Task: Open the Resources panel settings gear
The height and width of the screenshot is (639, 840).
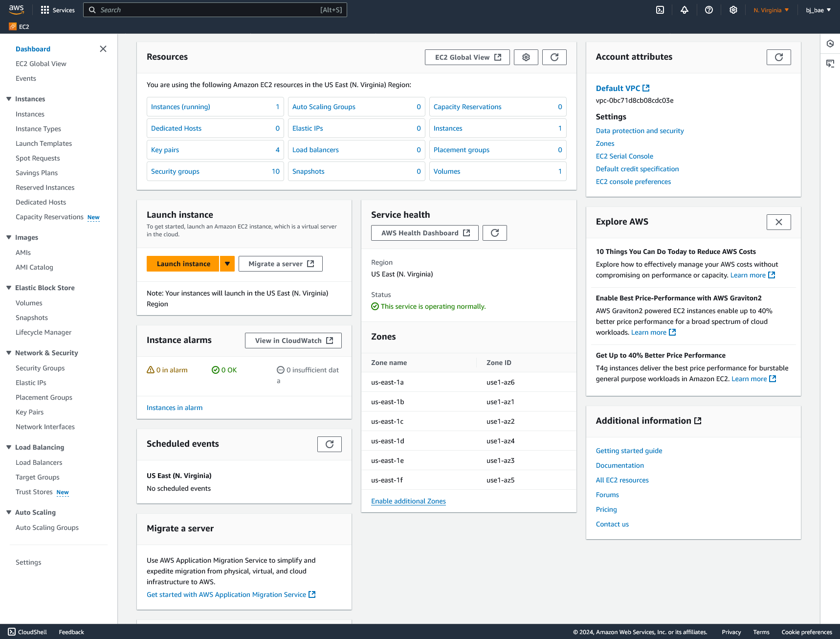Action: pyautogui.click(x=526, y=57)
